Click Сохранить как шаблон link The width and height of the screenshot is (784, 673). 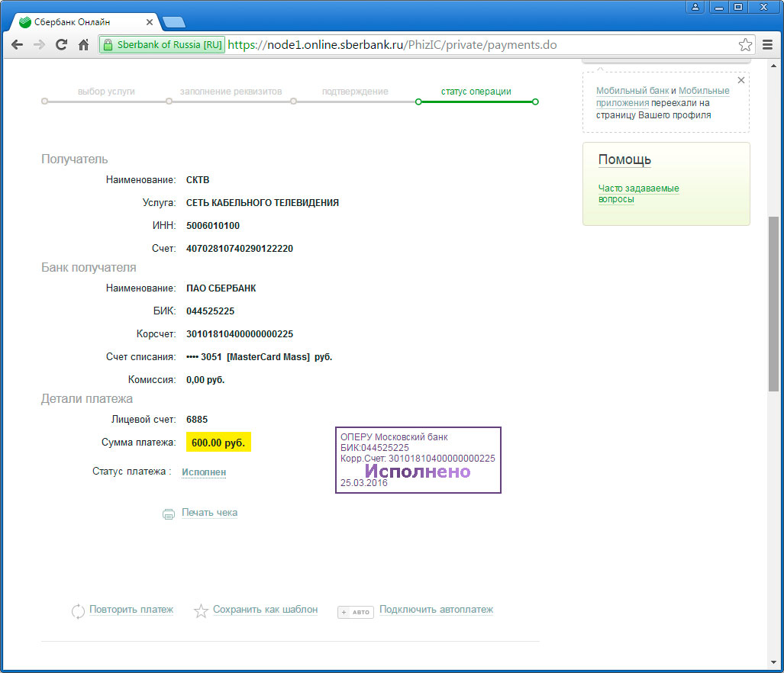[266, 610]
